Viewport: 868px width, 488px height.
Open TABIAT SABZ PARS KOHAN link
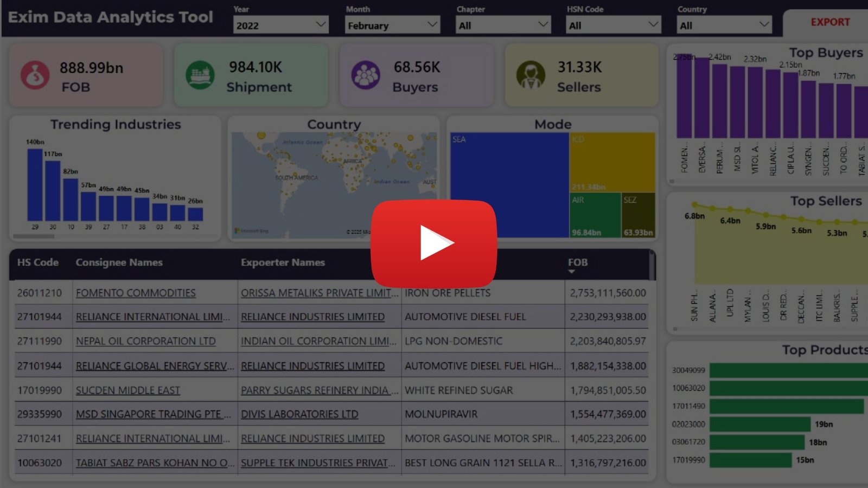coord(155,463)
